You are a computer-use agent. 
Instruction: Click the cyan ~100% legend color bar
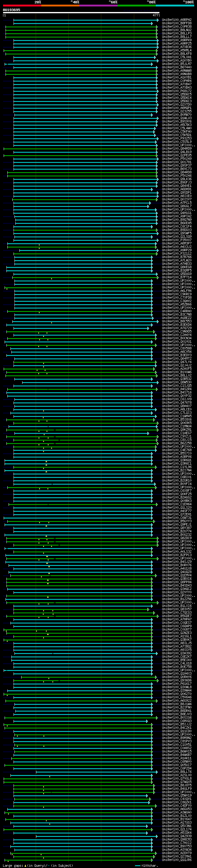(x=175, y=6)
